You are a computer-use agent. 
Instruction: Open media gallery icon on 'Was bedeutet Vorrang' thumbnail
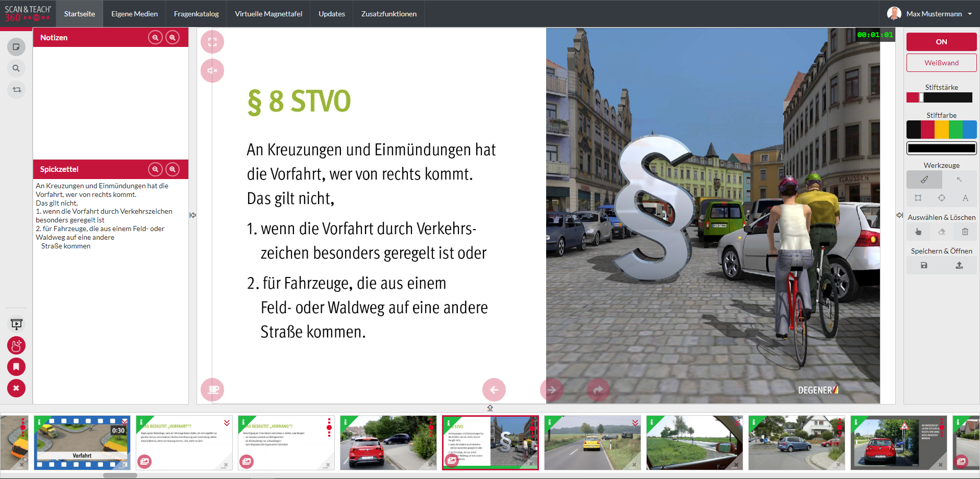247,462
